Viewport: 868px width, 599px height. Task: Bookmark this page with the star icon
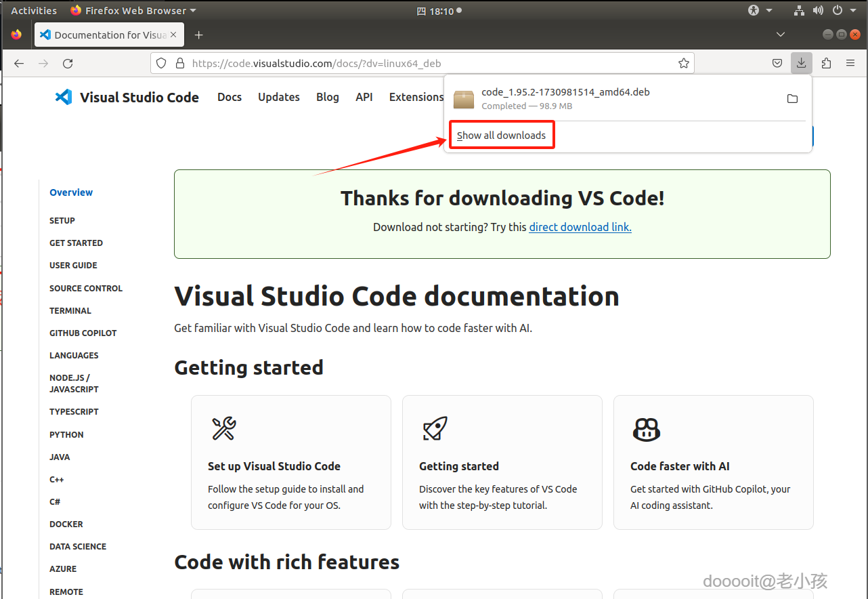pyautogui.click(x=684, y=63)
